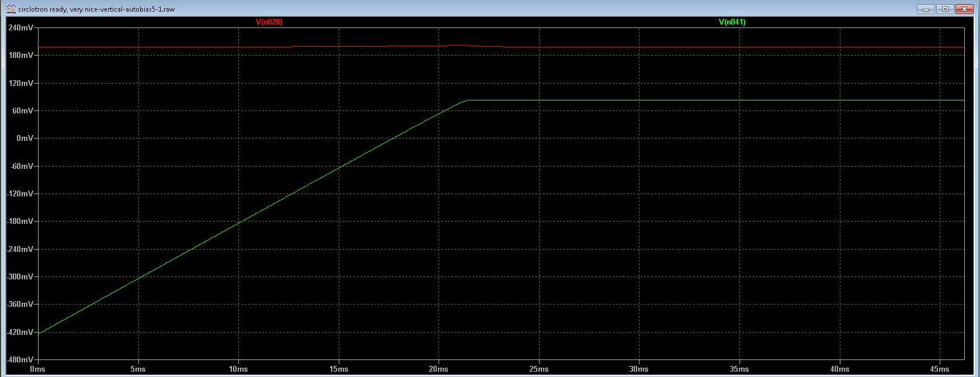Click the V(n028) red trace label

(x=269, y=22)
